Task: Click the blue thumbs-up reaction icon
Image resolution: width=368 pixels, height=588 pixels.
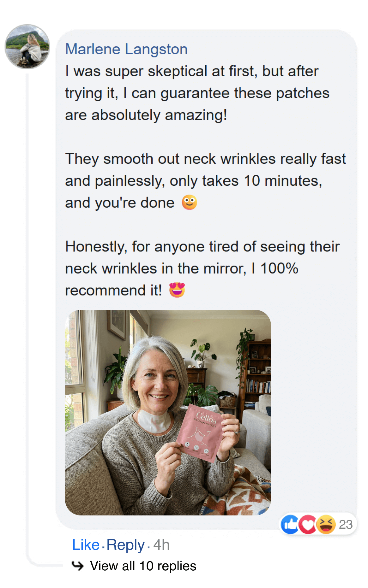Action: click(290, 524)
